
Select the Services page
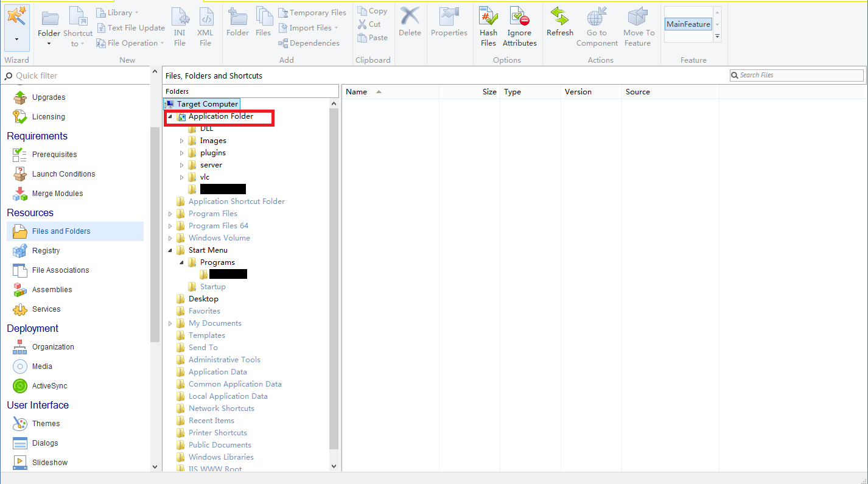point(46,309)
